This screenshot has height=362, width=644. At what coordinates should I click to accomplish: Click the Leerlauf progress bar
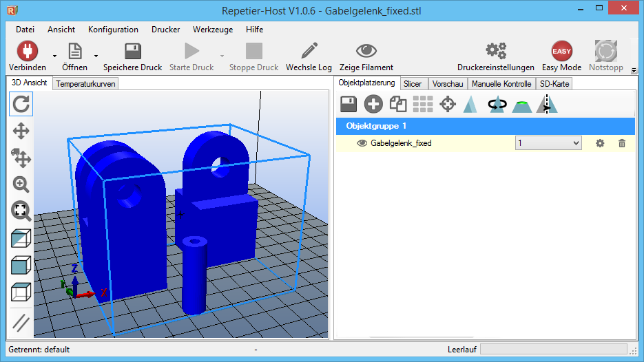pos(554,350)
